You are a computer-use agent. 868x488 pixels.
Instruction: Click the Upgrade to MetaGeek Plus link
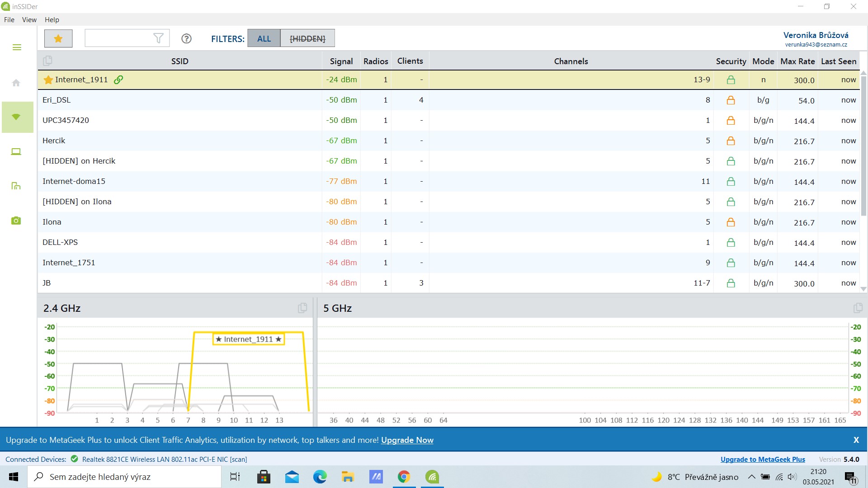coord(763,459)
